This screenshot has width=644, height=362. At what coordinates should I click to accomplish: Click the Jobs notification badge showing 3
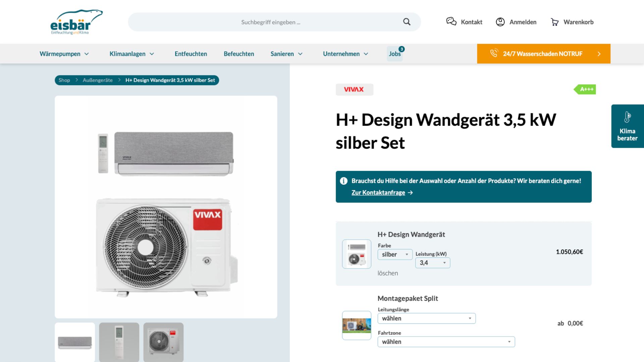pyautogui.click(x=401, y=49)
